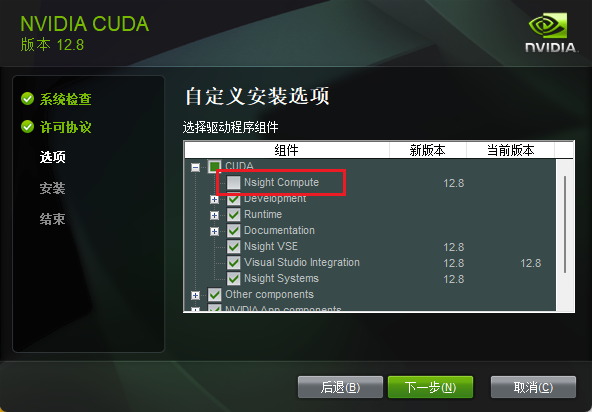
Task: Expand the Other components node
Action: point(195,295)
